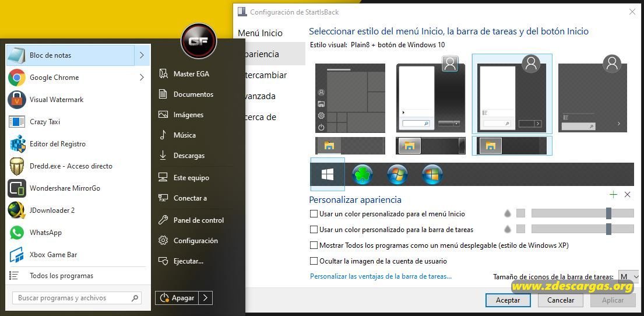Viewport: 644px width, 316px height.
Task: Focus Buscar programas y archivos search box
Action: [x=77, y=298]
